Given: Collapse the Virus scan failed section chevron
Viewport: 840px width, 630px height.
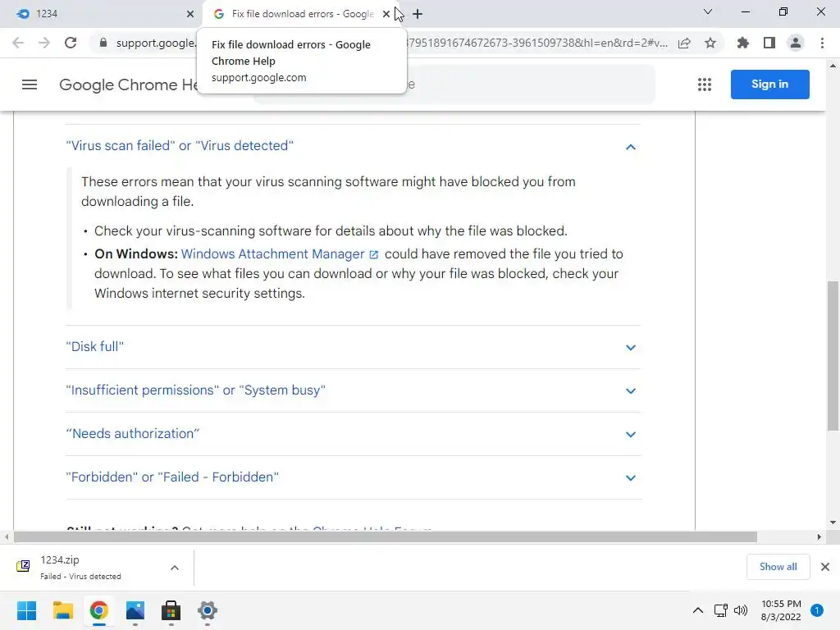Looking at the screenshot, I should point(631,147).
